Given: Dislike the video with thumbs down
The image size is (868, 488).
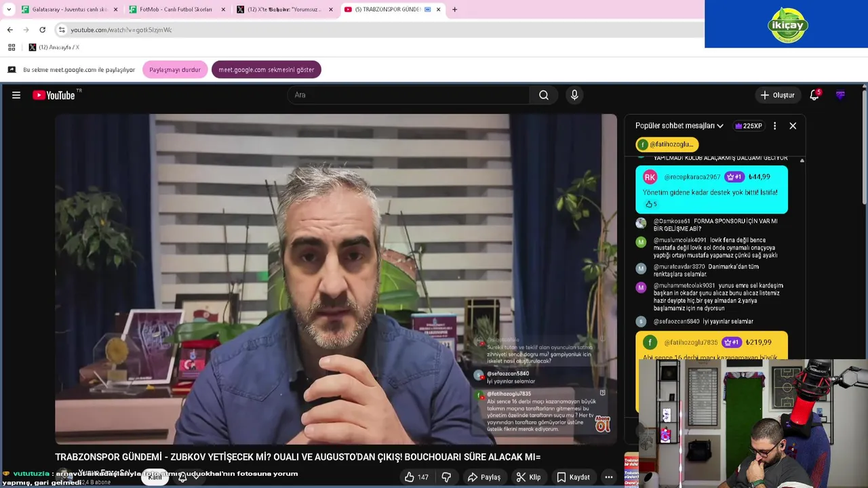Looking at the screenshot, I should [x=446, y=477].
